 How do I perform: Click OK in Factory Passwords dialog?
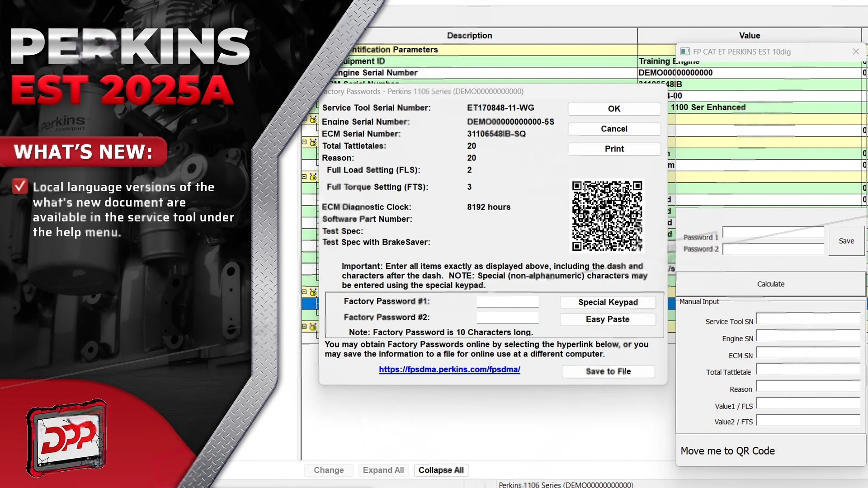coord(614,108)
